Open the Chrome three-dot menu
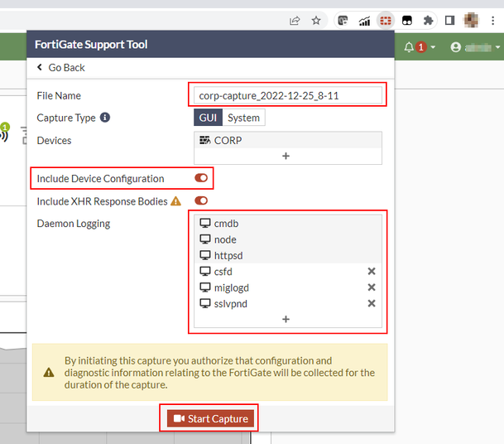 point(492,21)
